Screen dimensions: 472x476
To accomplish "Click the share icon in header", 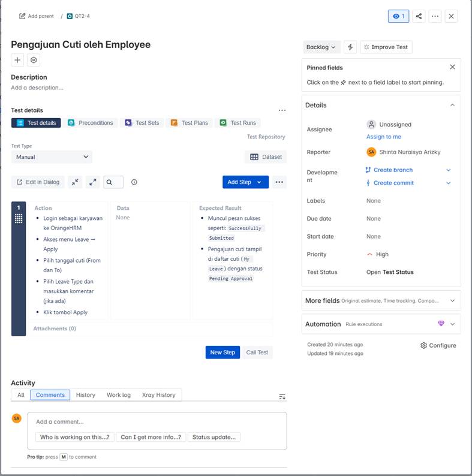I will pos(419,16).
